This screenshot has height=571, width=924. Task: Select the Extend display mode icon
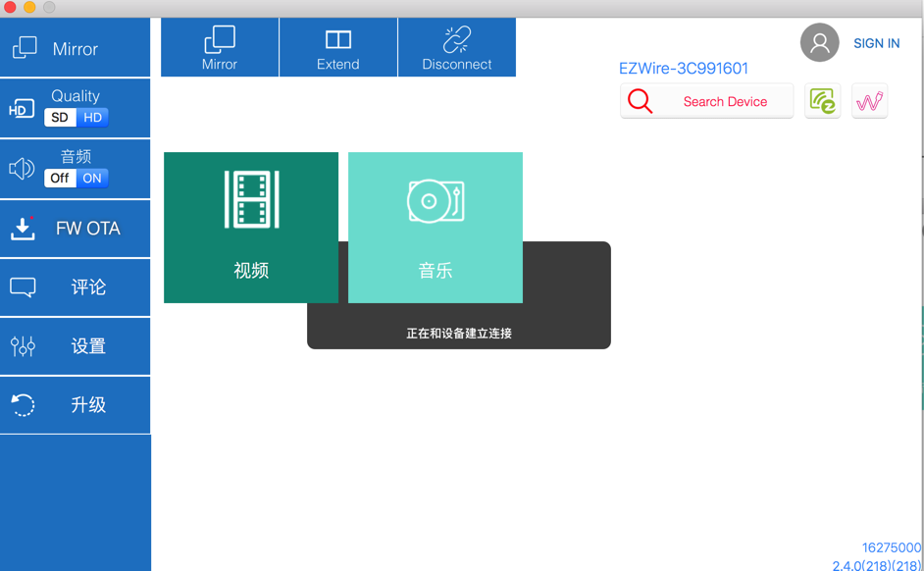tap(338, 39)
